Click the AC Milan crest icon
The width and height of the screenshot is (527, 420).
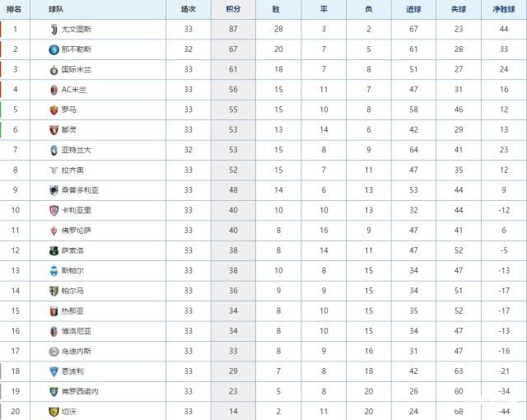(54, 90)
